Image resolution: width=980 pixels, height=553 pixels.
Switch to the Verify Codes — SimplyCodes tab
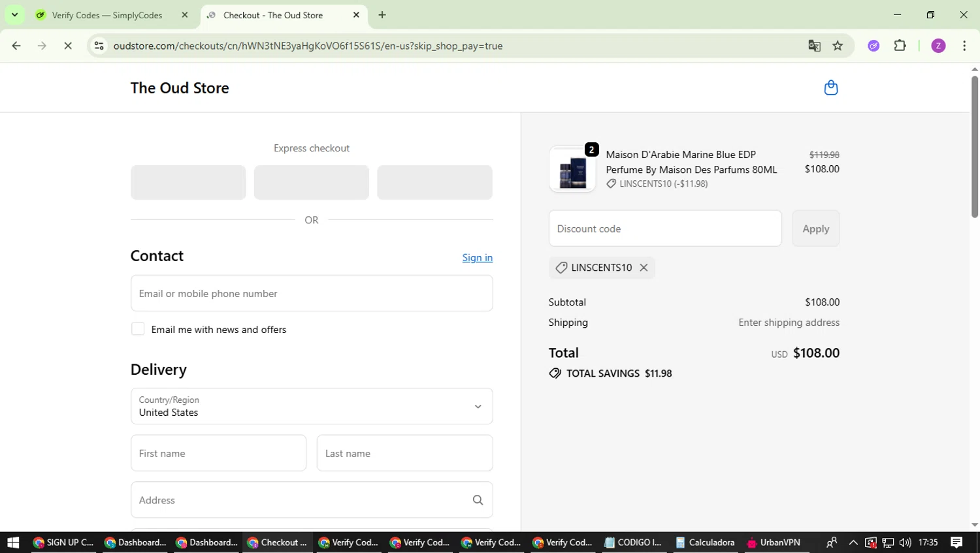click(108, 15)
